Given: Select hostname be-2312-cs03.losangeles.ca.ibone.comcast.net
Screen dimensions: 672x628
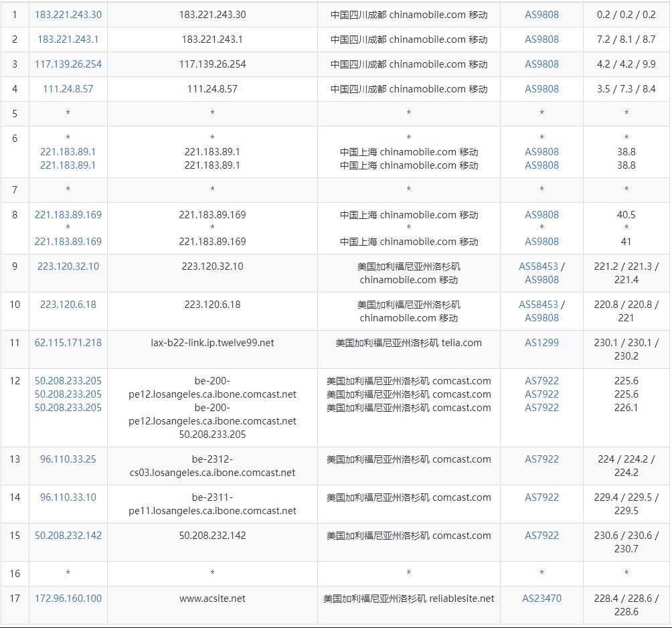Looking at the screenshot, I should tap(212, 466).
